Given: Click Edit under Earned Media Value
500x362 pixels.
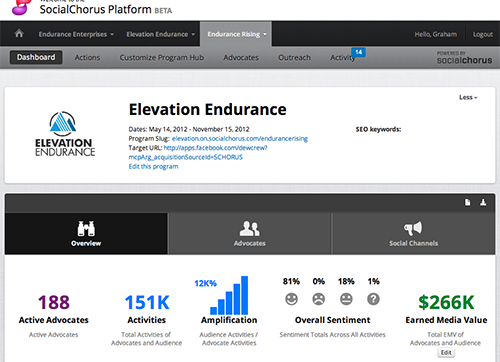Looking at the screenshot, I should click(446, 353).
